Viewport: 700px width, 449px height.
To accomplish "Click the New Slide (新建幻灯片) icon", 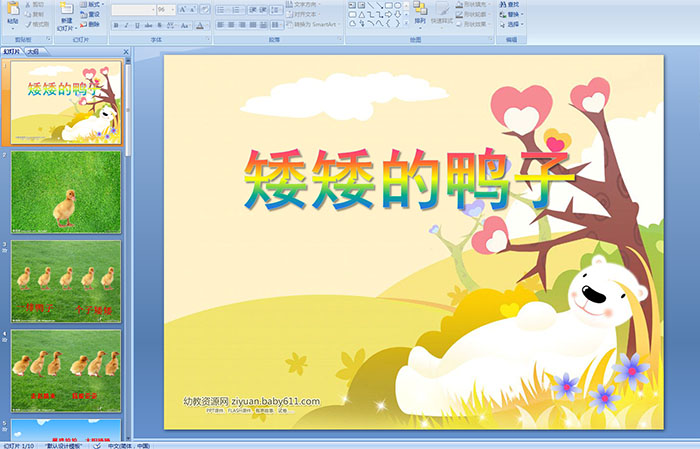I will (67, 9).
